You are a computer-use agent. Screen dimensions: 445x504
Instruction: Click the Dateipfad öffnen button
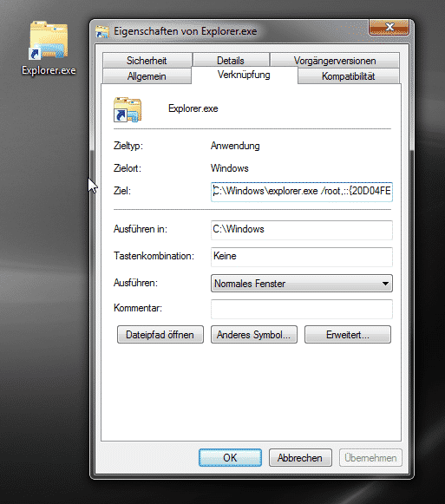pyautogui.click(x=160, y=335)
